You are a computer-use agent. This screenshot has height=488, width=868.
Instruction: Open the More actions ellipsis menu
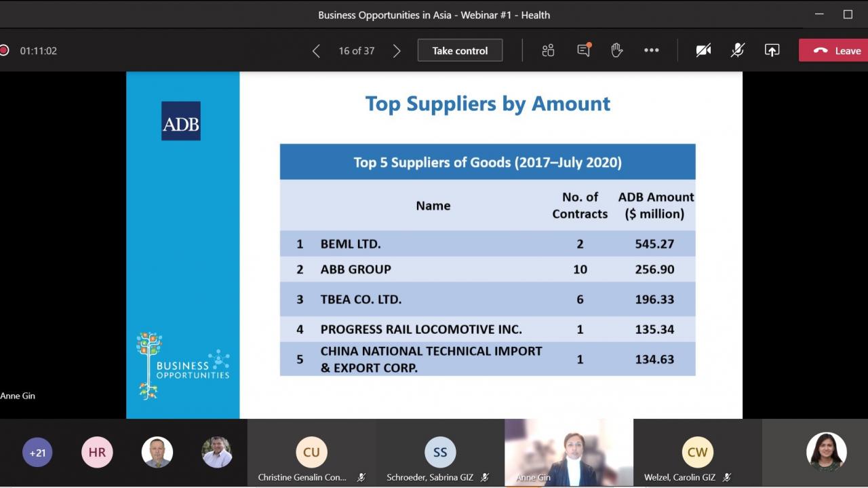tap(652, 50)
